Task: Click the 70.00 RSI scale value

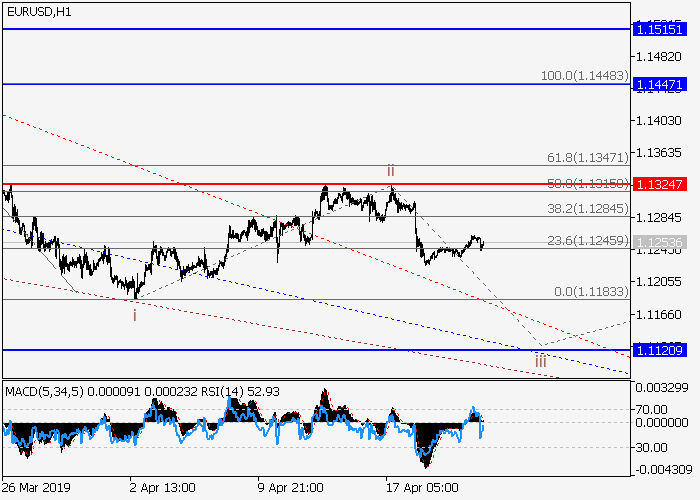Action: pos(651,409)
